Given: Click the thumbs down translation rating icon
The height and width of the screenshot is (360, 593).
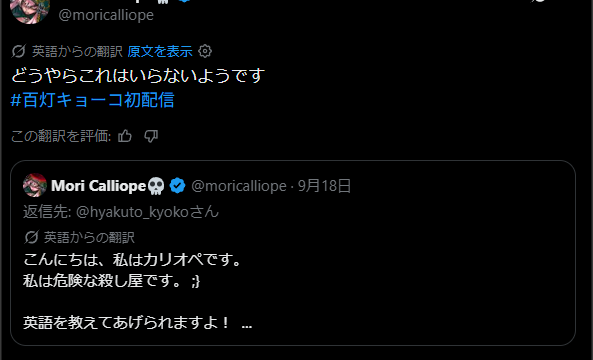Looking at the screenshot, I should [x=151, y=136].
